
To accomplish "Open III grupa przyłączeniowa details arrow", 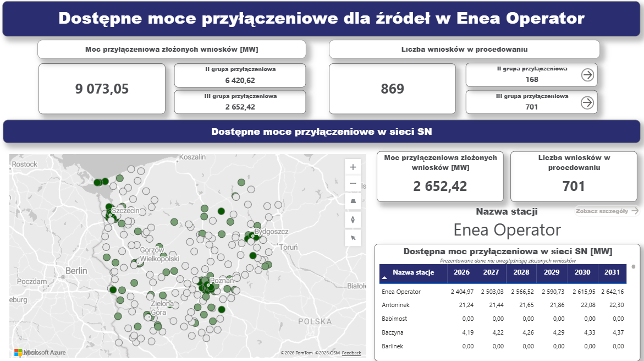I will (x=587, y=102).
